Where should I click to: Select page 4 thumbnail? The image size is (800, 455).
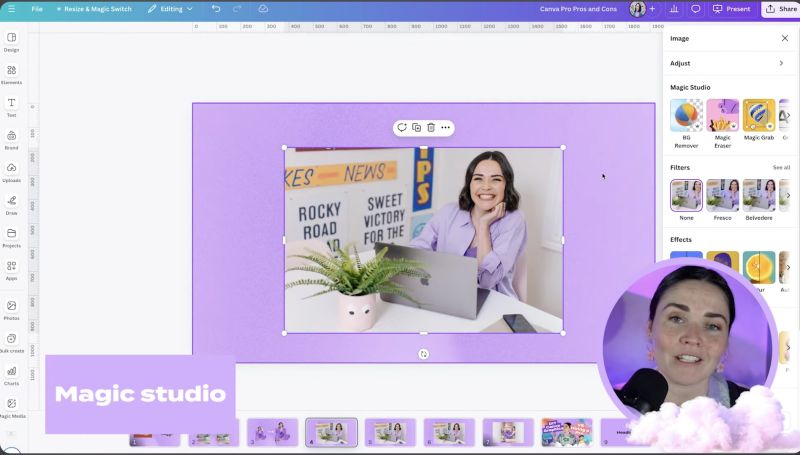pyautogui.click(x=332, y=432)
